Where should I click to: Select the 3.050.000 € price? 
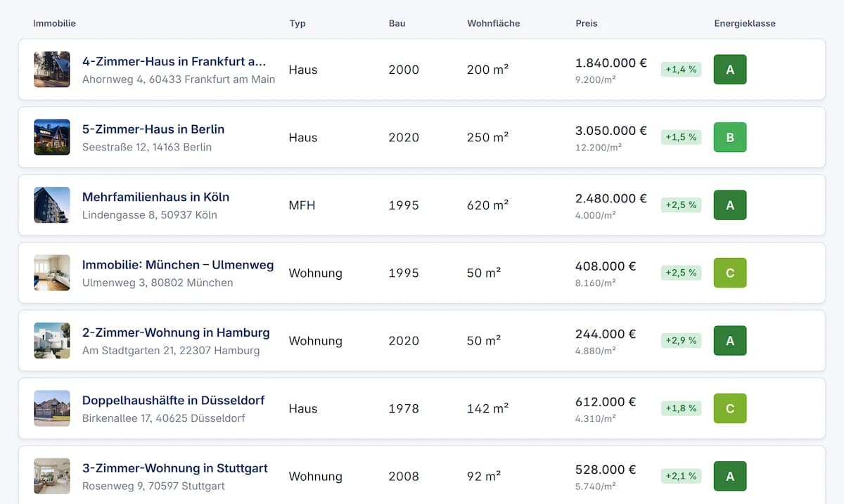pyautogui.click(x=611, y=130)
